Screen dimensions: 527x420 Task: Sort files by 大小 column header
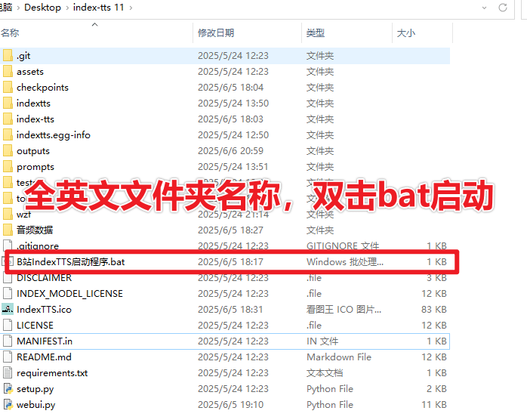405,33
